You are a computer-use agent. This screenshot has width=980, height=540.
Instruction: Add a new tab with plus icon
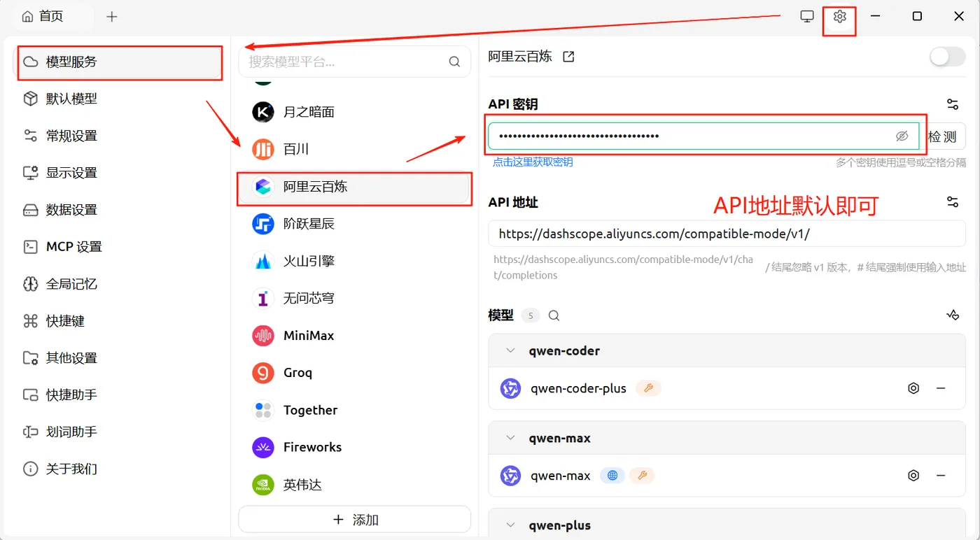[112, 17]
